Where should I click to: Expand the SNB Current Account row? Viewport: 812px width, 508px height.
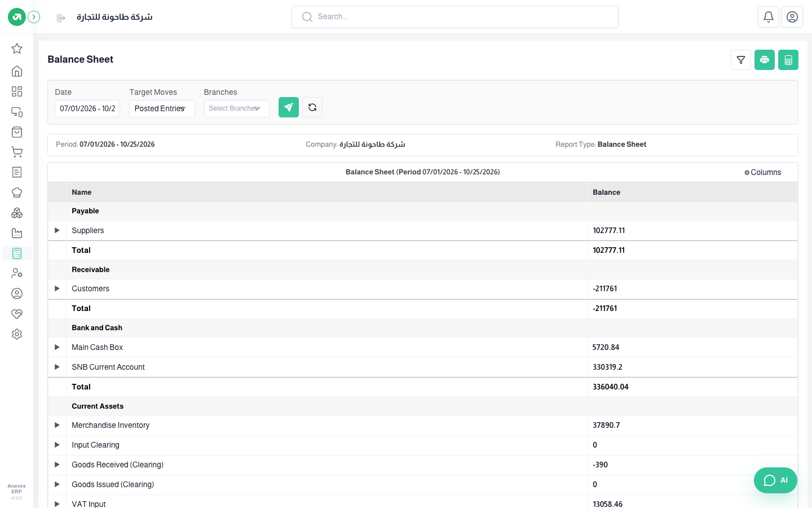(57, 367)
